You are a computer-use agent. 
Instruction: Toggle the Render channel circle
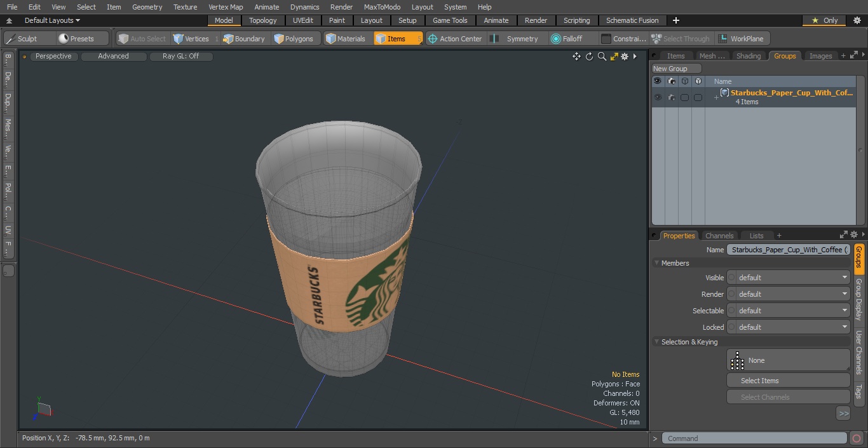pyautogui.click(x=731, y=294)
